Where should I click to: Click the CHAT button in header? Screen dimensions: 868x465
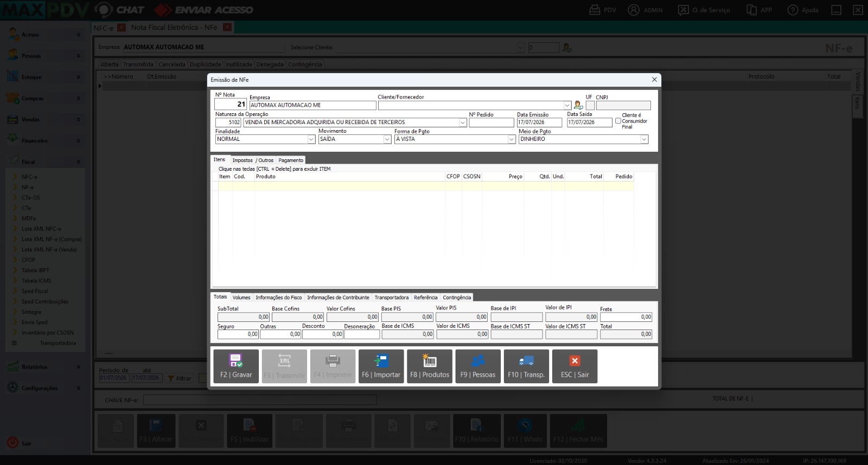pos(120,10)
